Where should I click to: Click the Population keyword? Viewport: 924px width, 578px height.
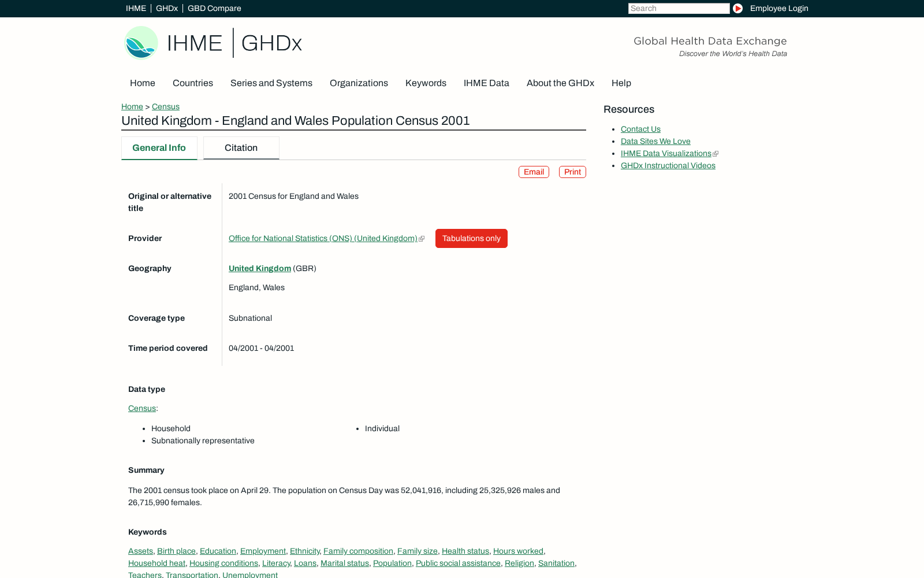392,564
